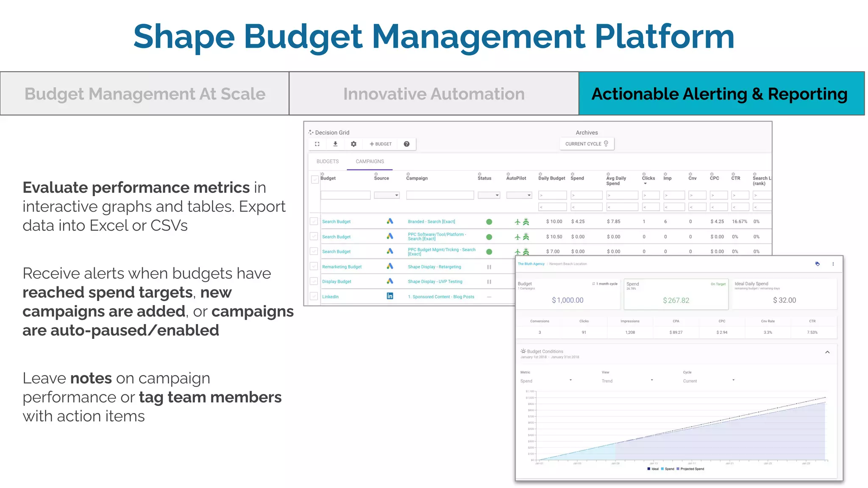Check the Remarketing Budget row checkbox
868x488 pixels.
pyautogui.click(x=314, y=266)
